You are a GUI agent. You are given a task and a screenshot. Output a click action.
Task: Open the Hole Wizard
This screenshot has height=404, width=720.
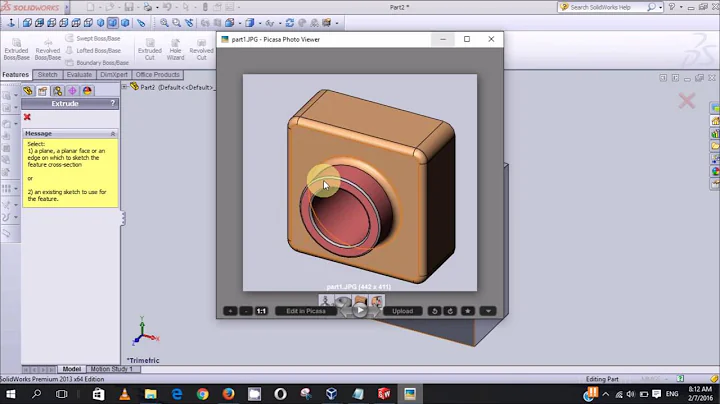pos(175,50)
